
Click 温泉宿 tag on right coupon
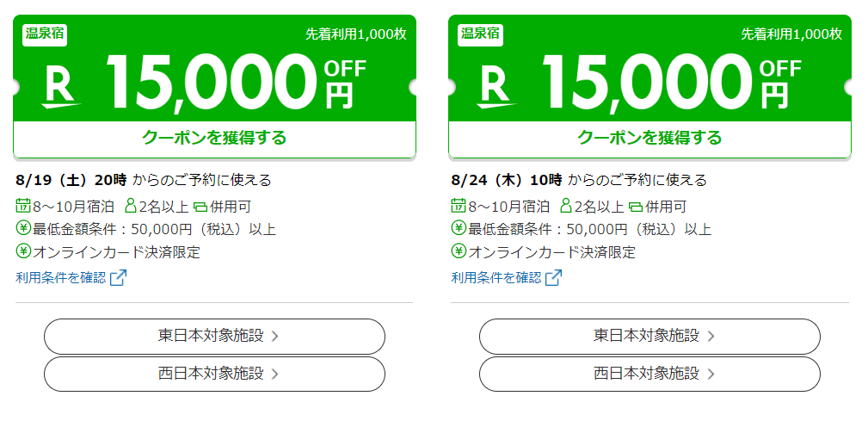pos(481,34)
